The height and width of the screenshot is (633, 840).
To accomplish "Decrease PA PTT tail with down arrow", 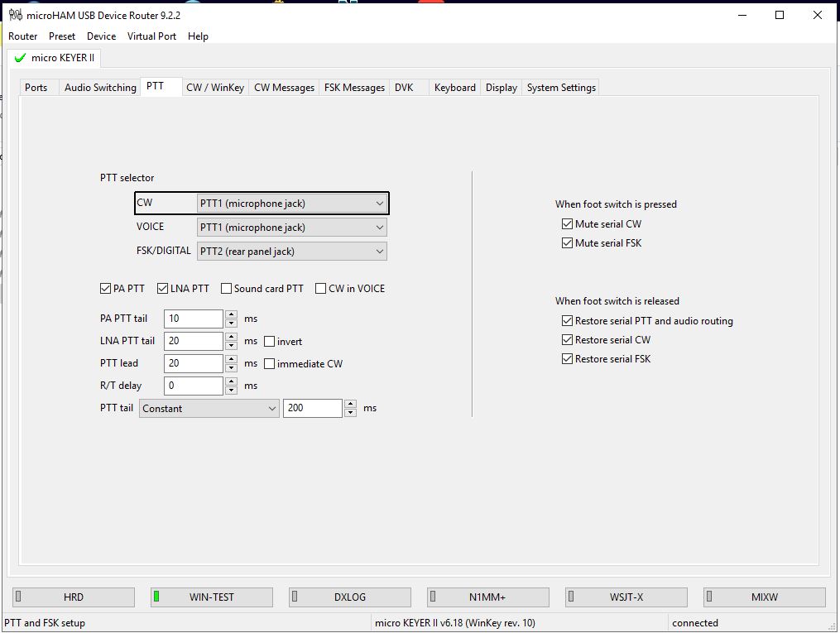I will (x=231, y=324).
